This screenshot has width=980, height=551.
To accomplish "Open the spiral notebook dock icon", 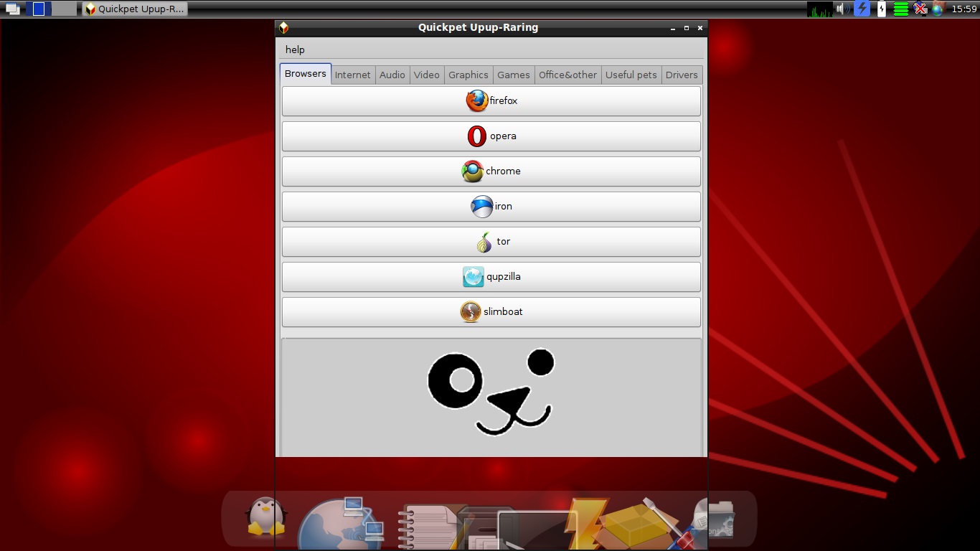I will pyautogui.click(x=428, y=527).
